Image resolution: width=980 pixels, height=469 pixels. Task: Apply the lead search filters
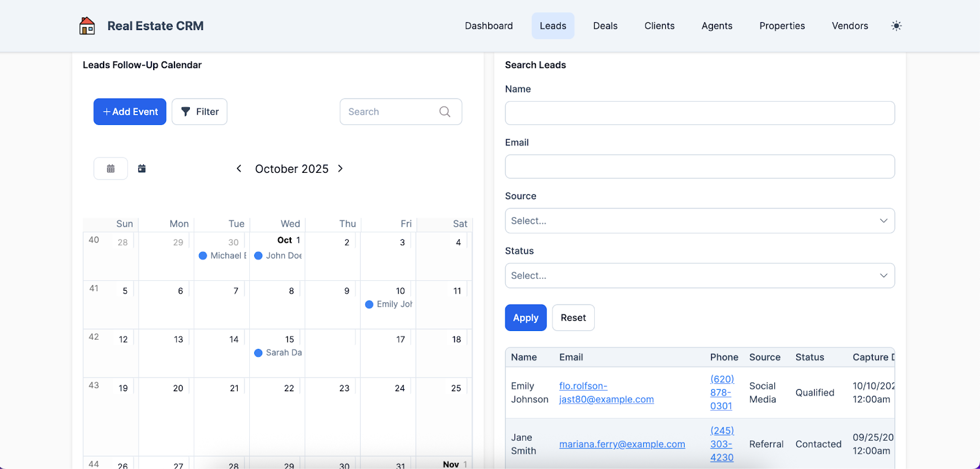526,318
